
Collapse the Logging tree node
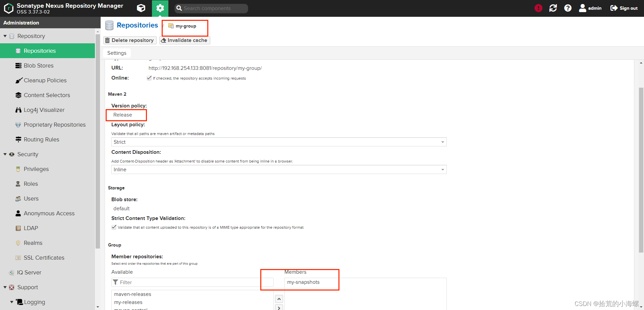(12, 302)
